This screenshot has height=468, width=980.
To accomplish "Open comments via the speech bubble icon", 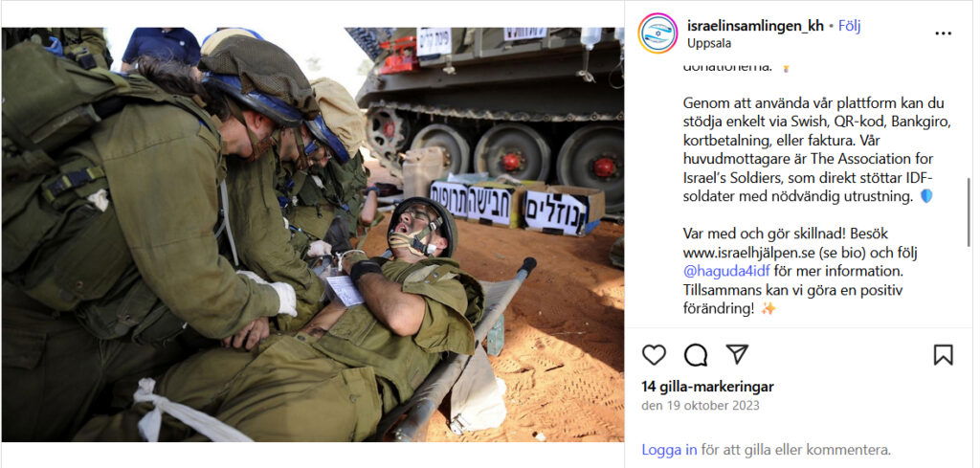I will [x=696, y=355].
